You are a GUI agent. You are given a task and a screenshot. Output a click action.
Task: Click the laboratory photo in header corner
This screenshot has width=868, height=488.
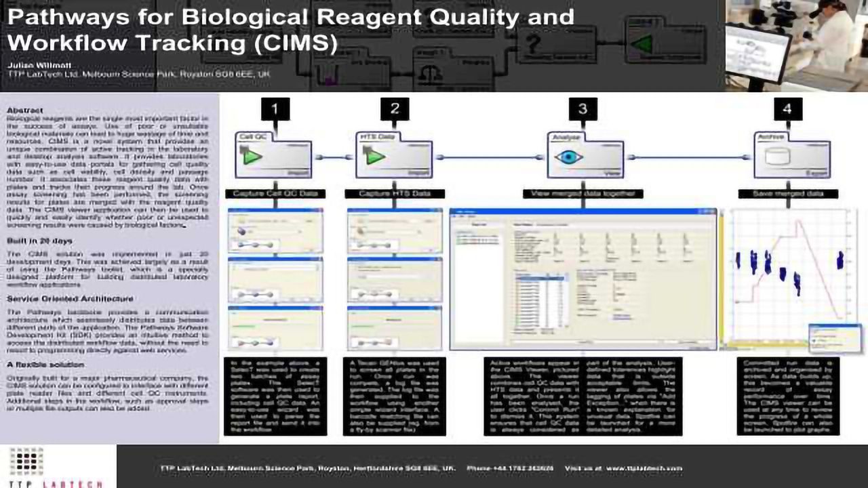coord(797,45)
